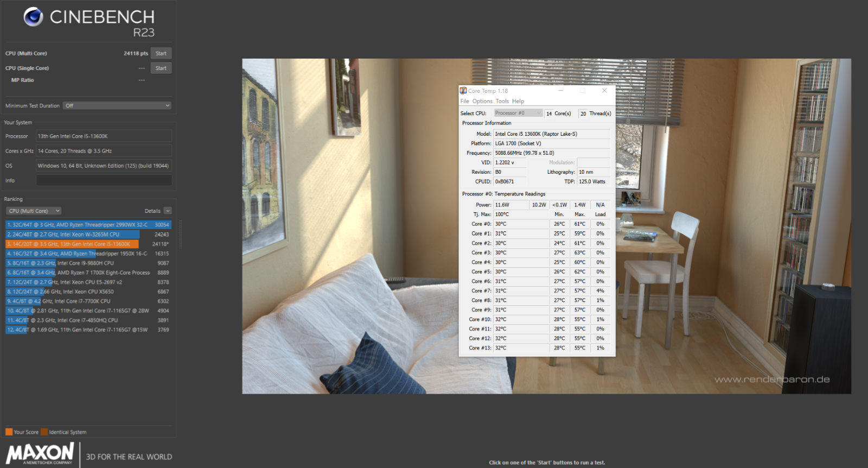Select the i7-1165G7 @ 28W ranking row
This screenshot has width=868, height=468.
(x=88, y=311)
